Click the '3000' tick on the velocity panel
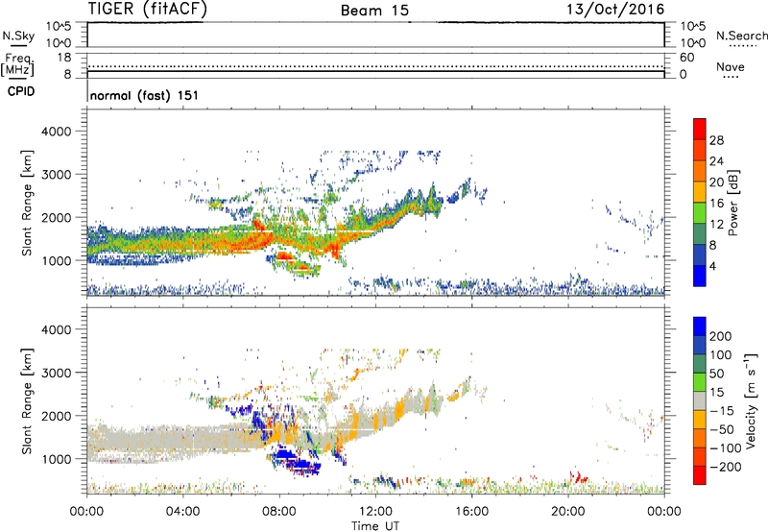The width and height of the screenshot is (768, 532). click(56, 373)
